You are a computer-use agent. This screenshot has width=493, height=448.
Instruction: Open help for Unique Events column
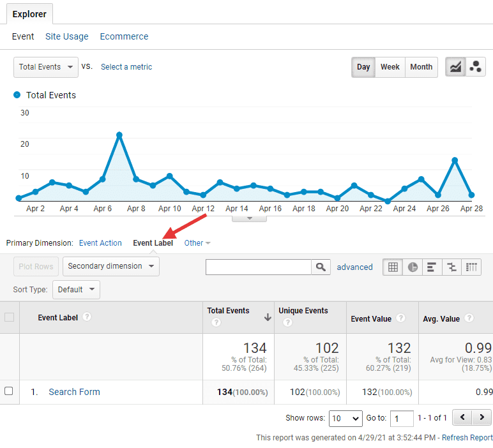(x=287, y=322)
